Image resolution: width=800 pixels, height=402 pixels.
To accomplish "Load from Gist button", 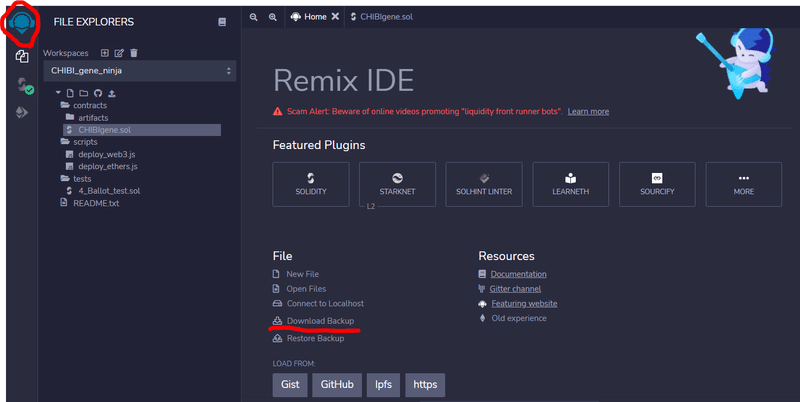I will pos(290,385).
